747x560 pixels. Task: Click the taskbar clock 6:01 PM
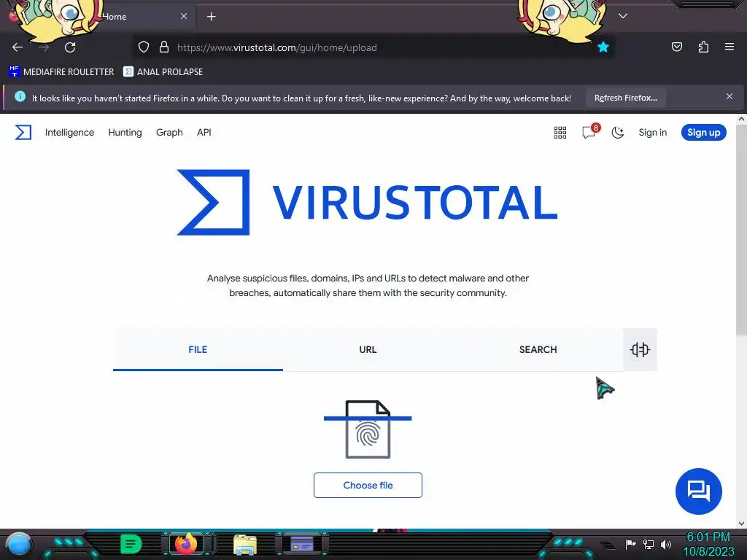(708, 537)
